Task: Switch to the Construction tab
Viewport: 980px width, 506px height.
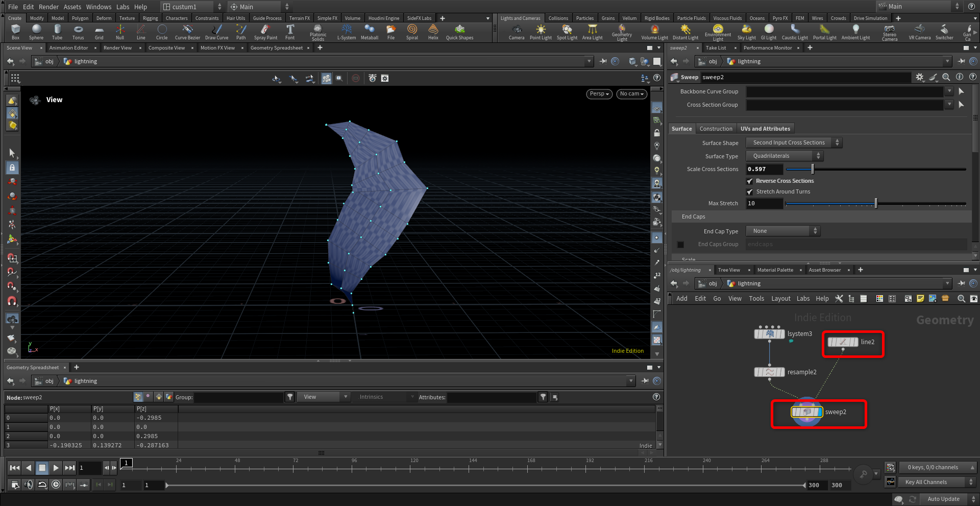Action: (x=716, y=129)
